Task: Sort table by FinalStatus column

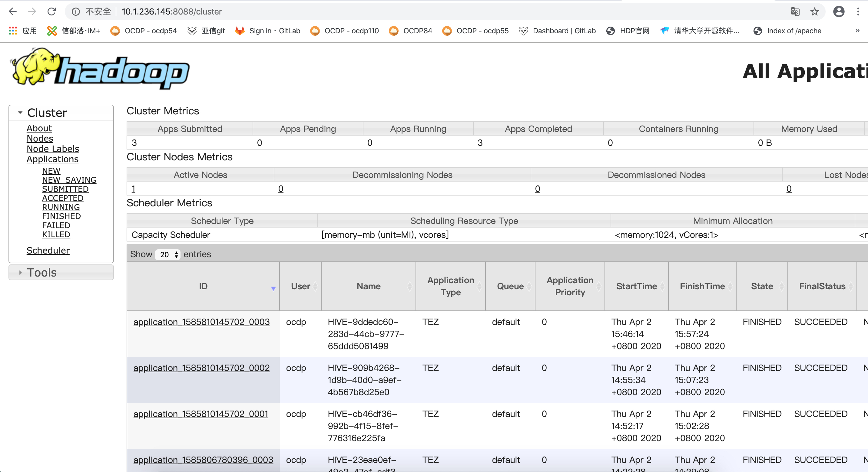Action: pyautogui.click(x=822, y=286)
